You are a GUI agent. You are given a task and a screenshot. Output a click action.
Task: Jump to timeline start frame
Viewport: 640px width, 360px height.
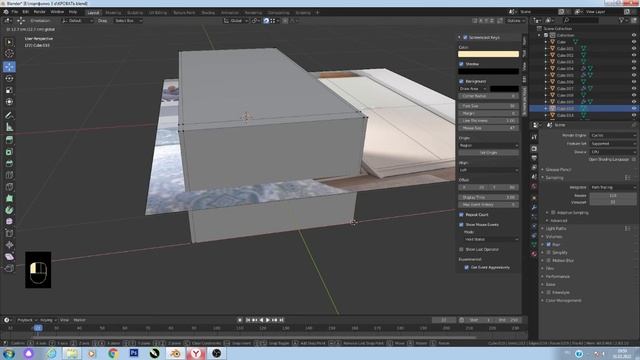point(248,320)
